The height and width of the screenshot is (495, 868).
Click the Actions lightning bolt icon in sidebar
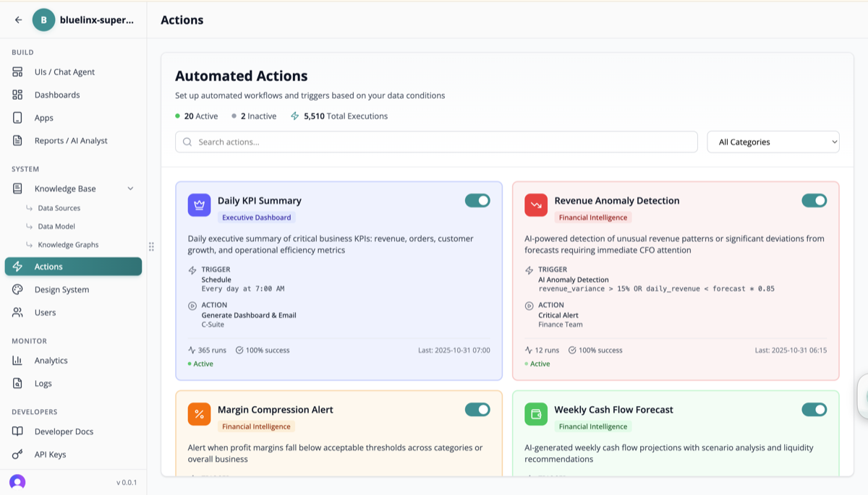pyautogui.click(x=17, y=267)
